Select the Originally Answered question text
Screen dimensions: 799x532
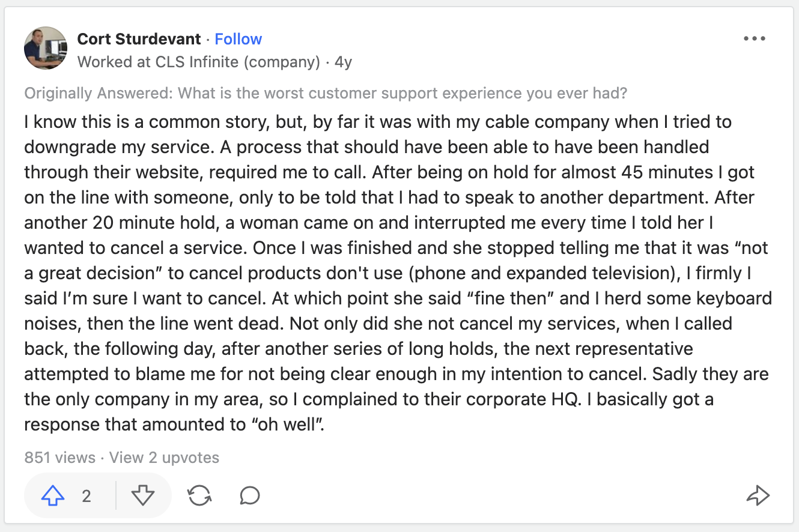click(x=326, y=93)
